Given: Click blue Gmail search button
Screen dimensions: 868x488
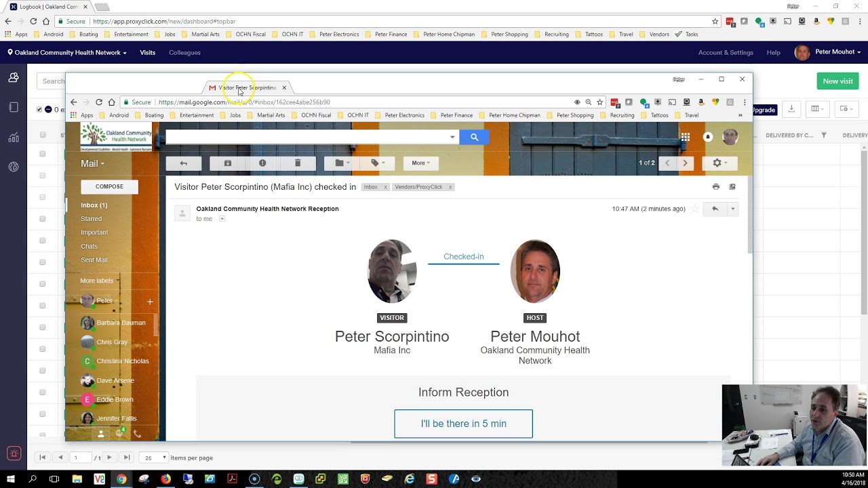Looking at the screenshot, I should pos(474,137).
